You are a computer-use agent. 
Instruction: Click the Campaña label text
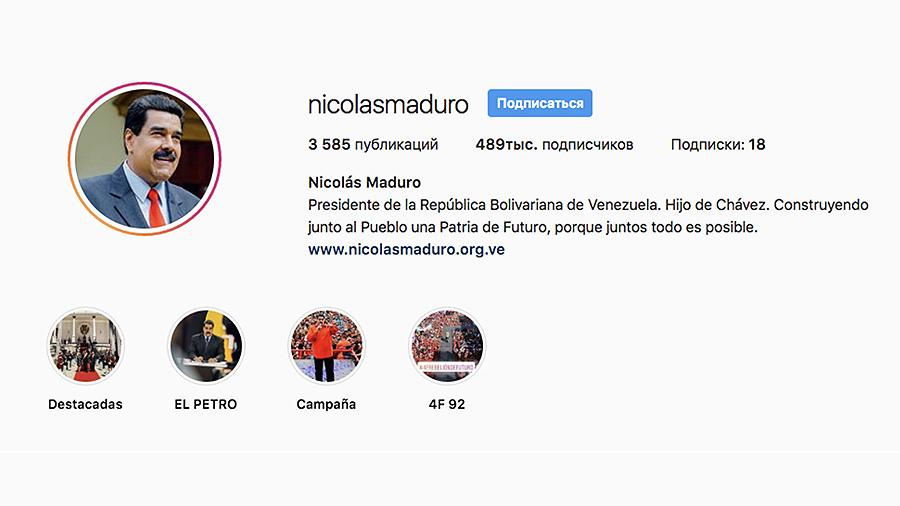coord(326,404)
